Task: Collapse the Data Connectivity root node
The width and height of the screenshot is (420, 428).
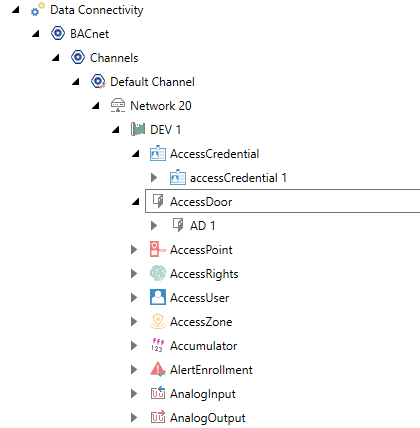Action: pyautogui.click(x=15, y=10)
